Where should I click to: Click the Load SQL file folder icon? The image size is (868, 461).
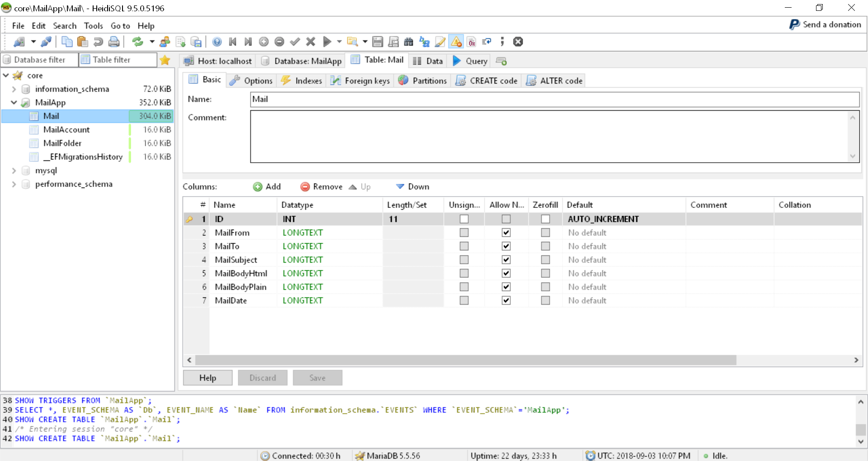352,42
